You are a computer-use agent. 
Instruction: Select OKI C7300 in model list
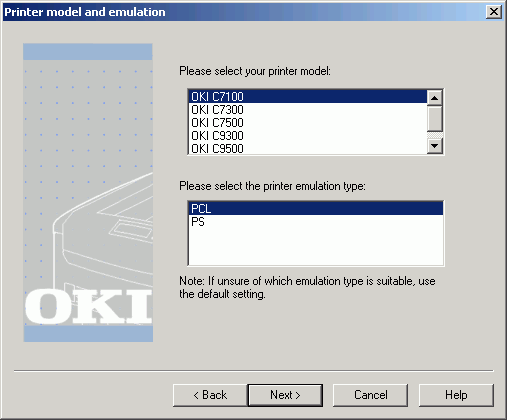[307, 110]
